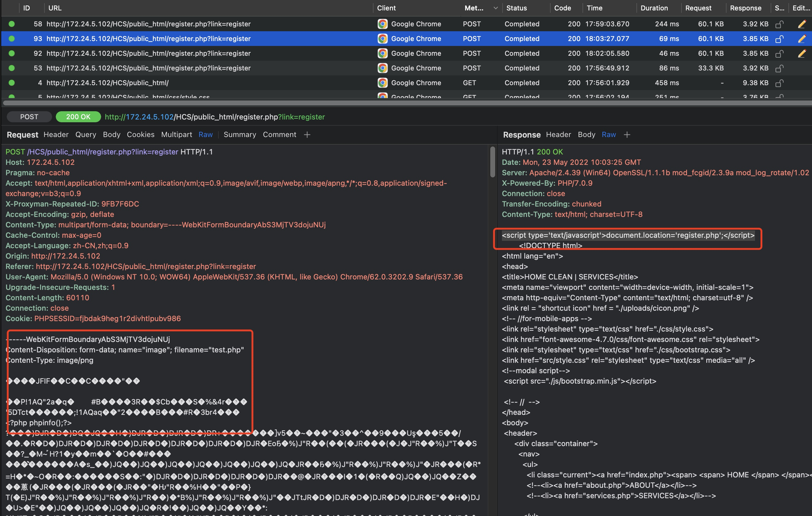Viewport: 812px width, 516px height.
Task: Expand the Method column sort dropdown arrow
Action: pos(495,8)
